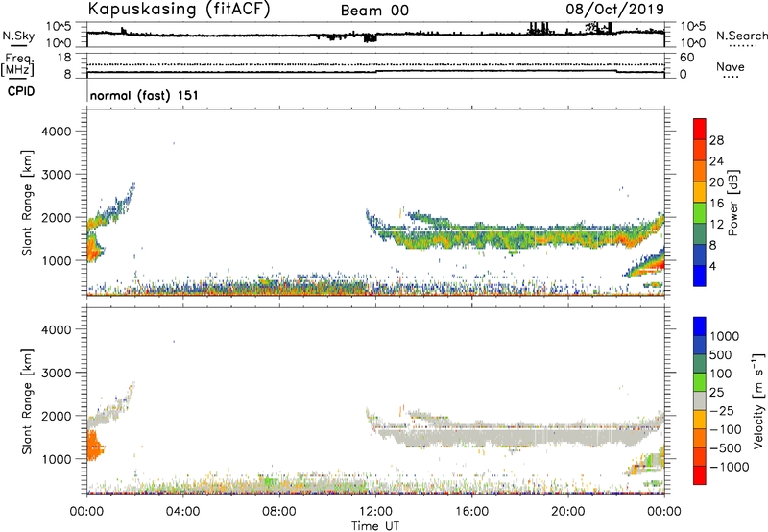Click the 04:00 time axis label
Screen dimensions: 768x532
[x=182, y=512]
